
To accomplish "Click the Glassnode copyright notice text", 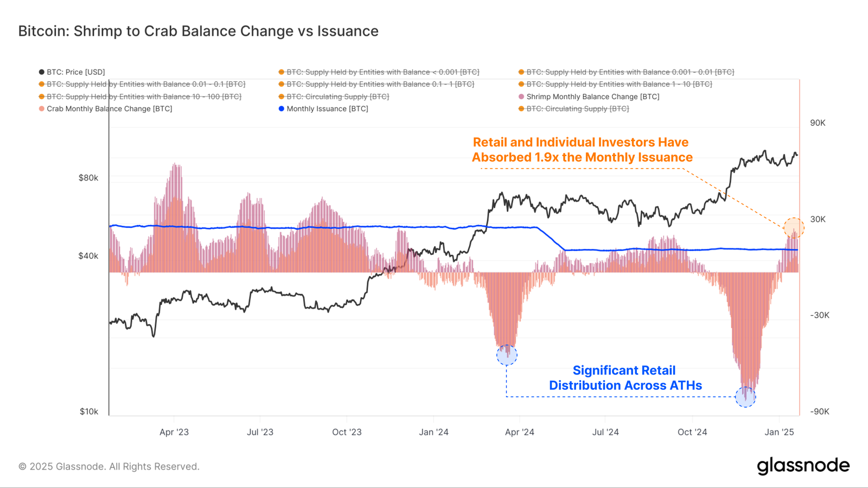I will (109, 466).
